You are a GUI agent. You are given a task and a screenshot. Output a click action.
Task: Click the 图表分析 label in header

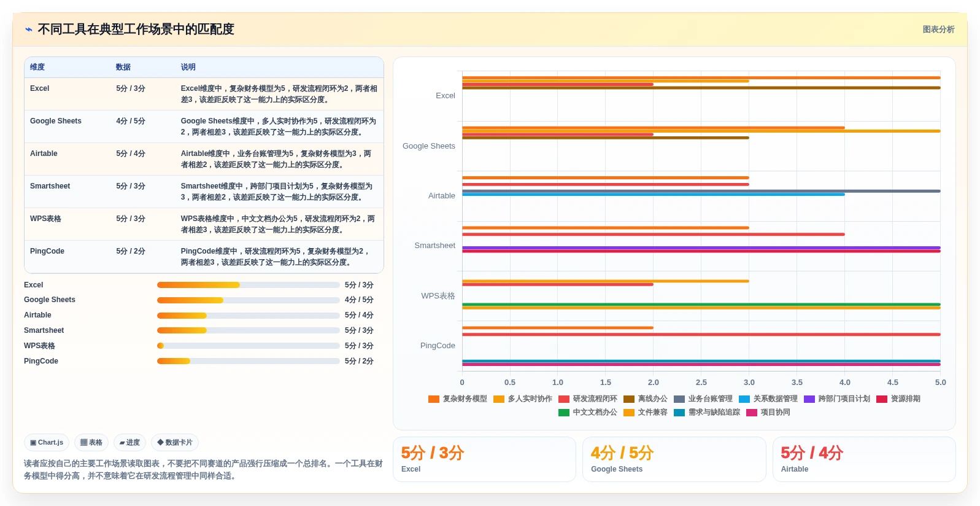[x=938, y=29]
